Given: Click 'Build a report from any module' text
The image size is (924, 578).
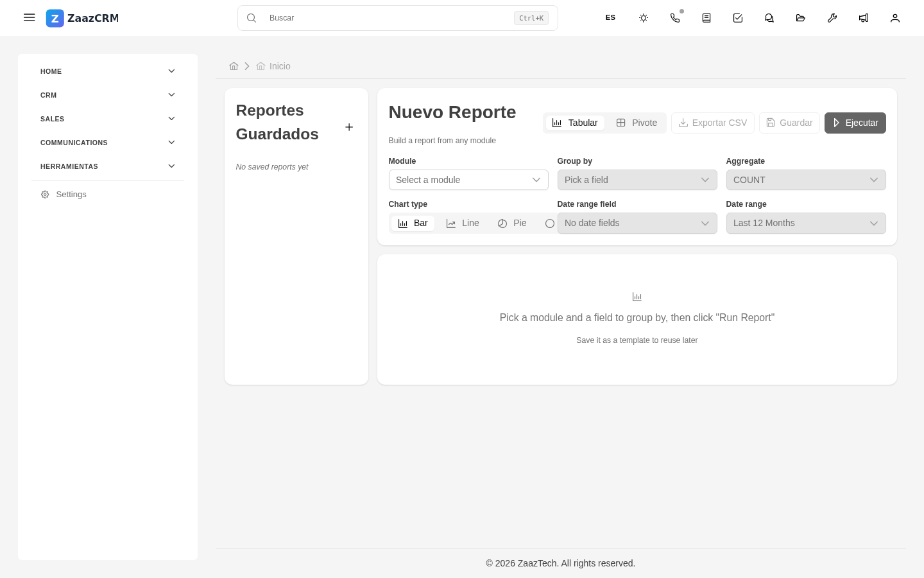Looking at the screenshot, I should pyautogui.click(x=442, y=141).
